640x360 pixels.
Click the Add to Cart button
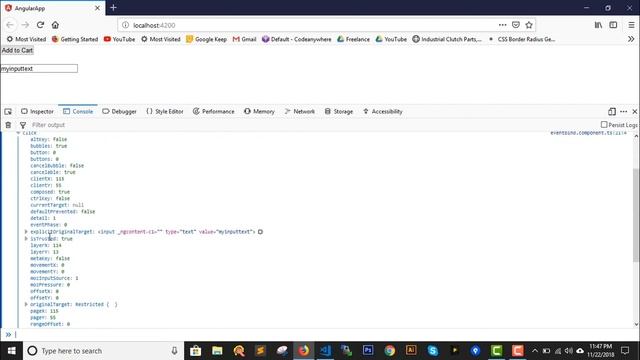click(x=17, y=50)
